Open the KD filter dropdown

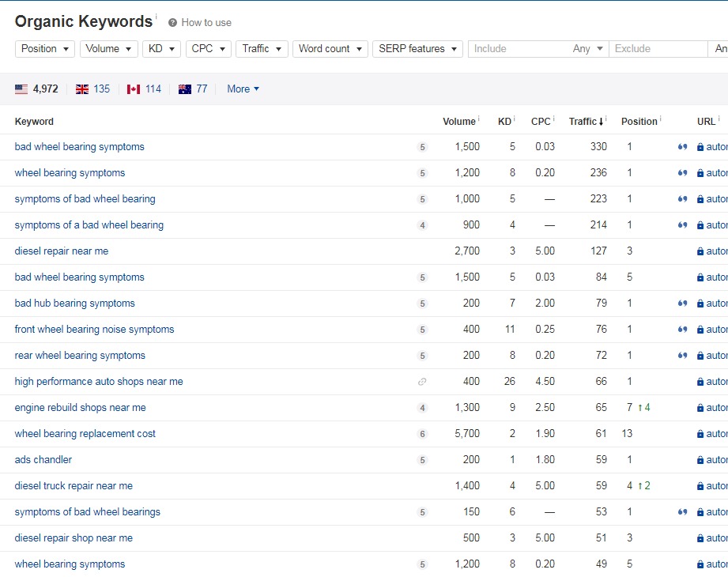tap(161, 49)
